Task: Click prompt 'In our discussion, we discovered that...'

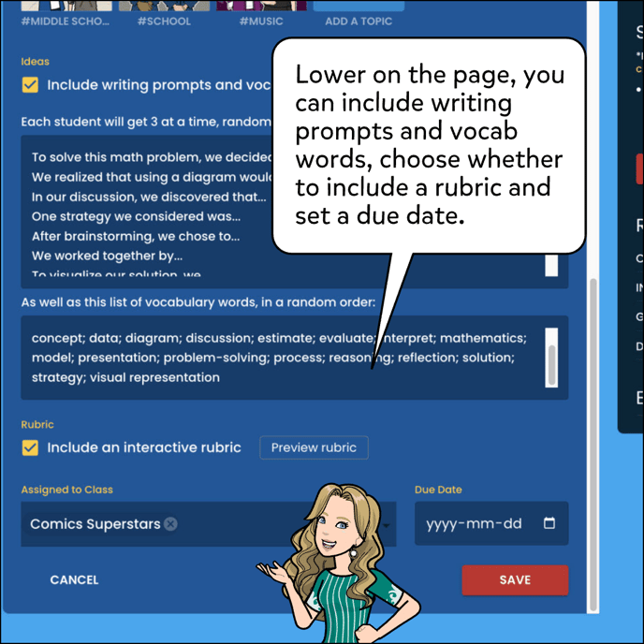Action: click(149, 197)
